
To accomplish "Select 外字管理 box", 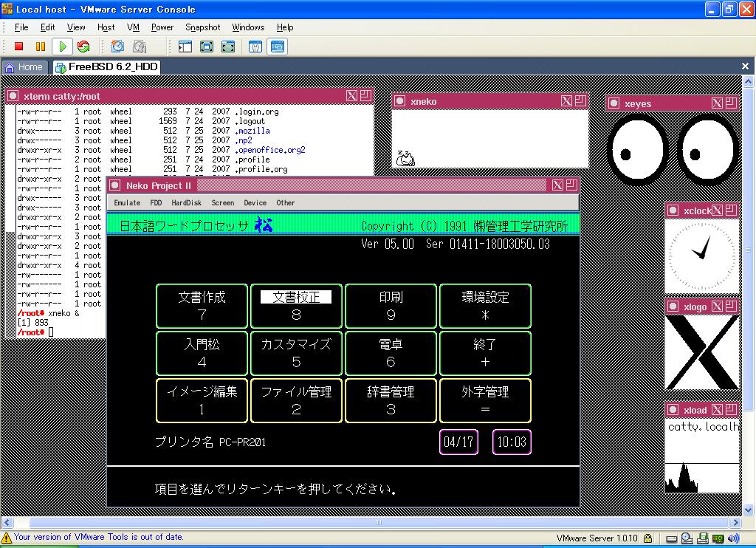I will 486,400.
